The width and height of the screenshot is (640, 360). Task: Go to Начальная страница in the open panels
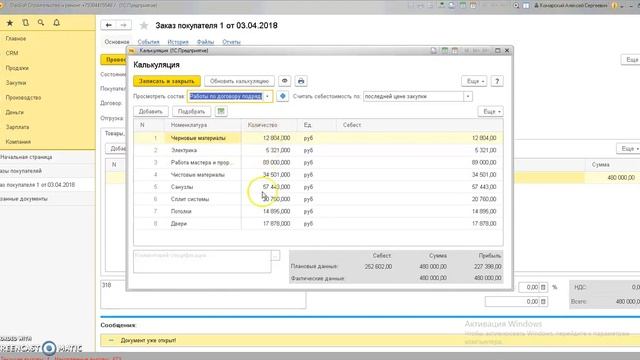click(x=26, y=157)
